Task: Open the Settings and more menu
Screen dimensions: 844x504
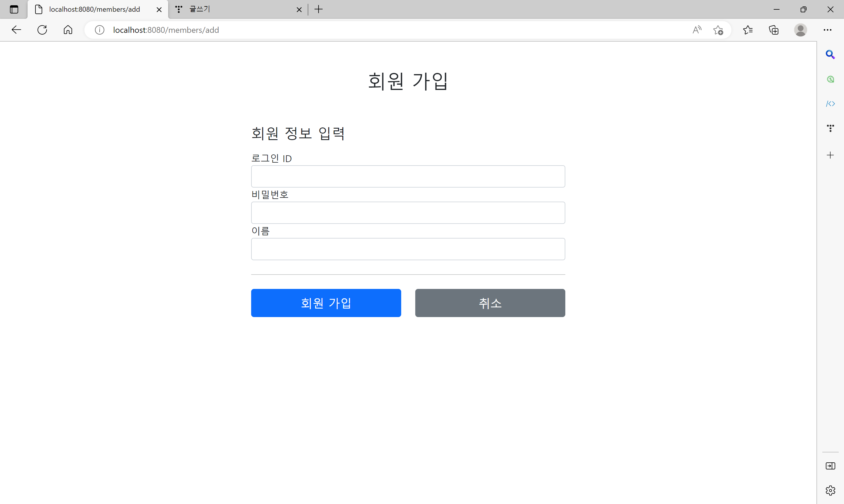Action: click(827, 30)
